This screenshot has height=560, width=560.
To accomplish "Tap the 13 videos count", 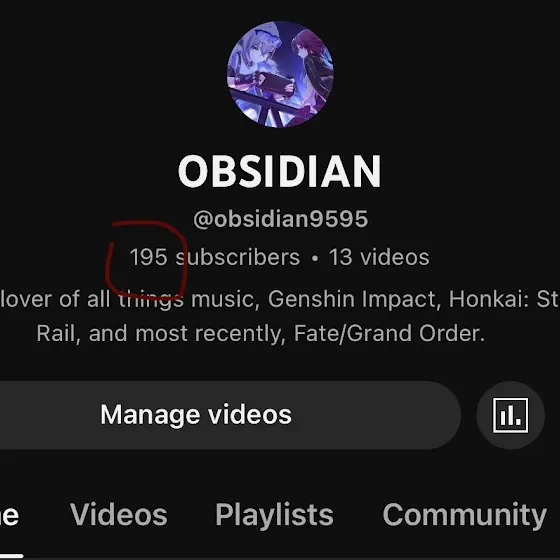I will [x=379, y=257].
